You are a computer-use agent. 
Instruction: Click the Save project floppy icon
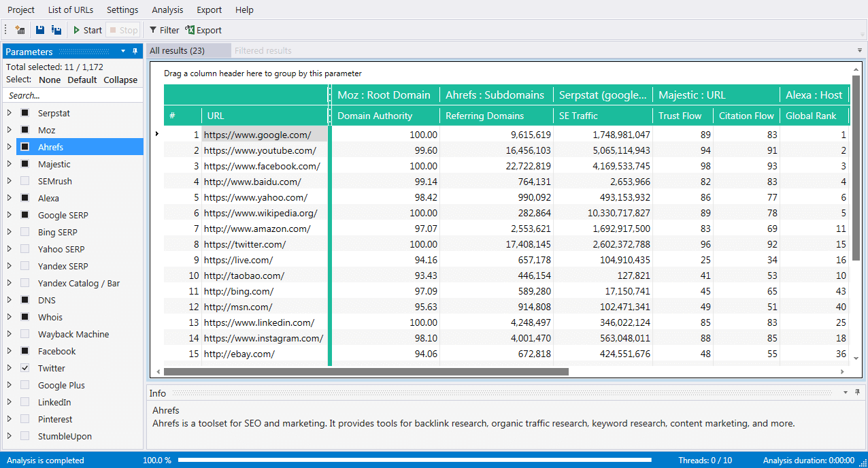tap(40, 30)
